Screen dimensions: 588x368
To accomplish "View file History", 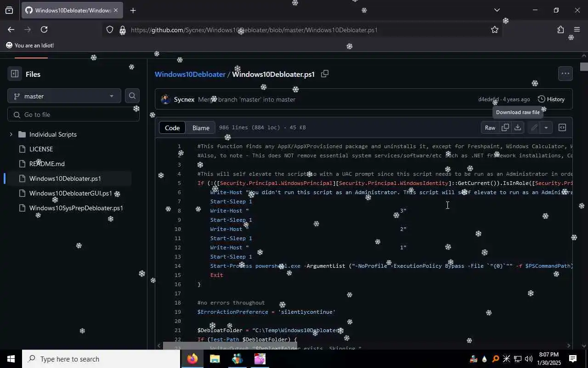I will [551, 99].
